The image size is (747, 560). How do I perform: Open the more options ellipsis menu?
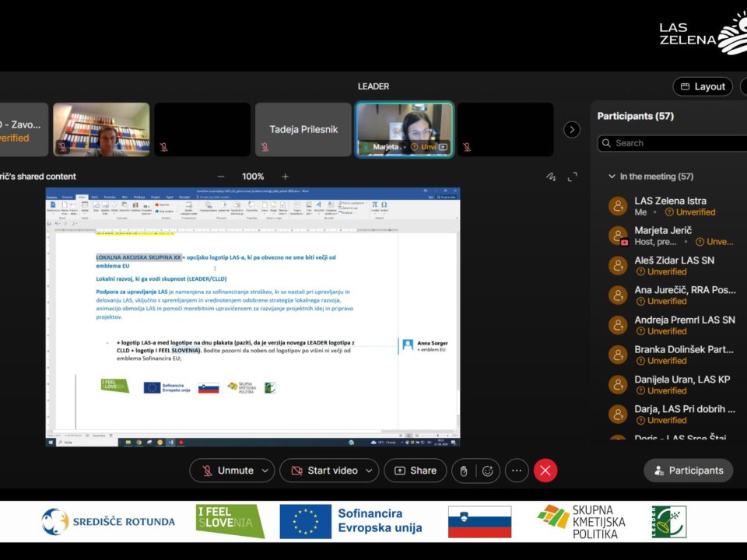[517, 471]
